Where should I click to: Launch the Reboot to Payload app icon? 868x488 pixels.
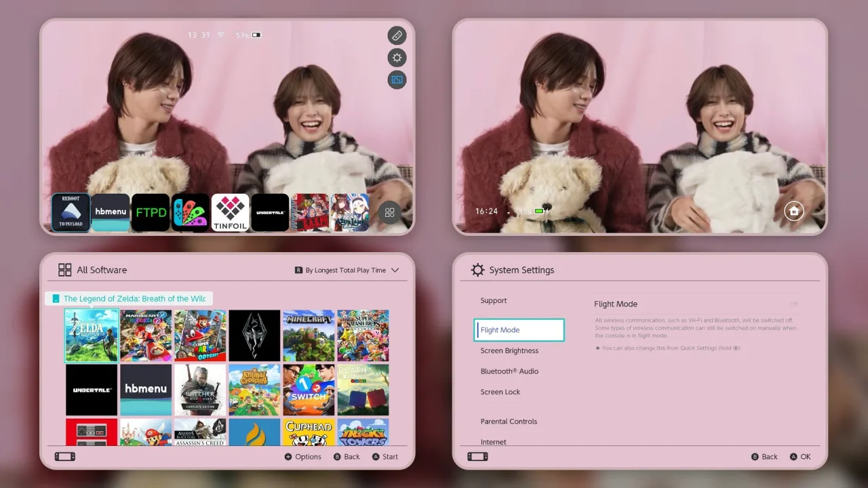coord(71,212)
